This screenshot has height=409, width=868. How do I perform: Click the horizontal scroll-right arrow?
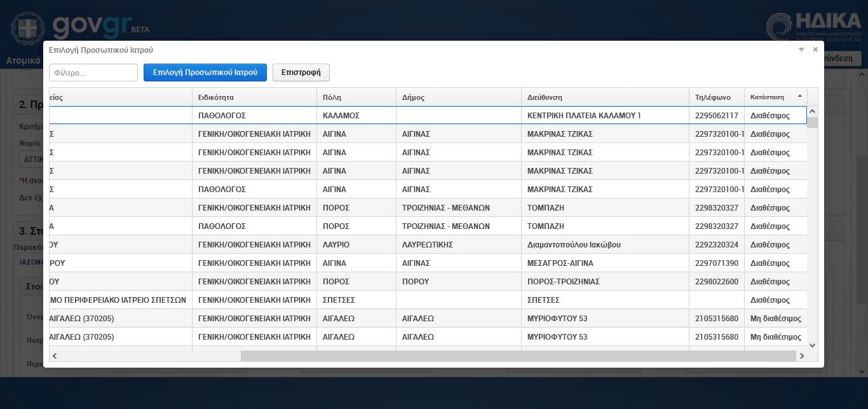coord(802,356)
